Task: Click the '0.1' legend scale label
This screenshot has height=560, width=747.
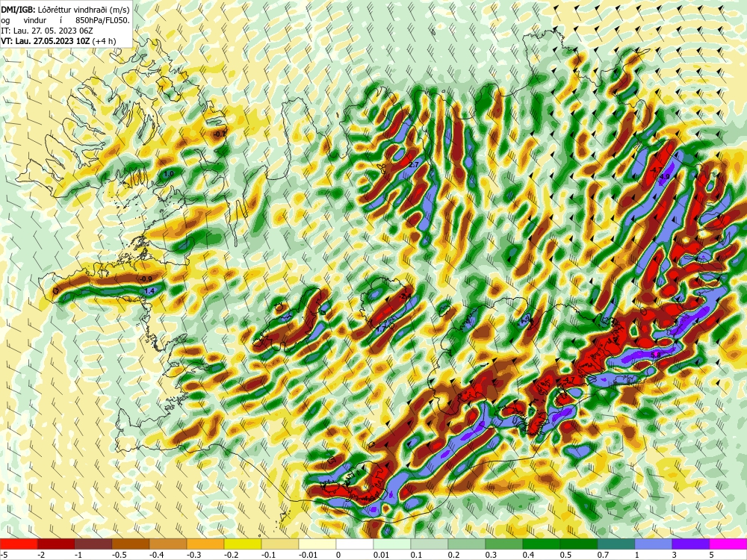Action: (416, 555)
